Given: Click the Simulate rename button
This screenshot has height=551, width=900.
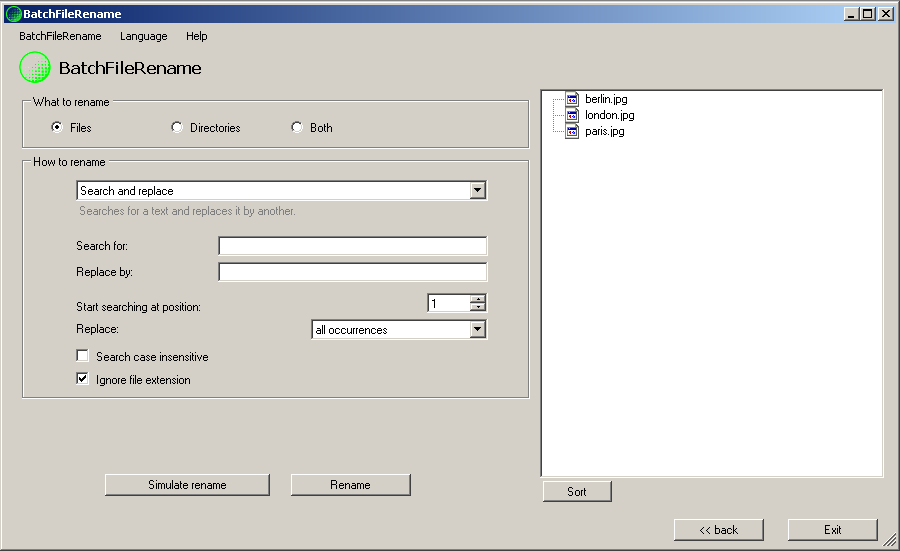Looking at the screenshot, I should point(187,485).
